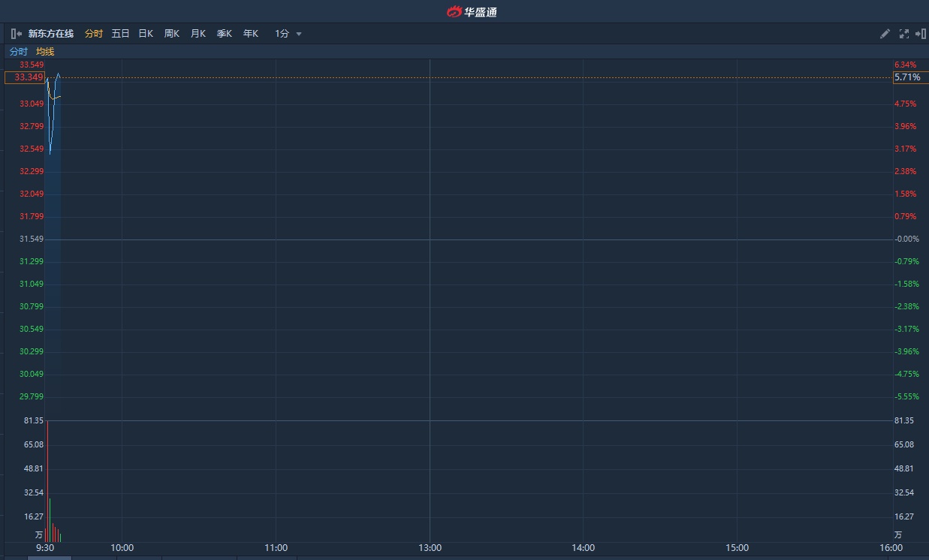929x560 pixels.
Task: Open the pencil drawing tool
Action: click(885, 34)
